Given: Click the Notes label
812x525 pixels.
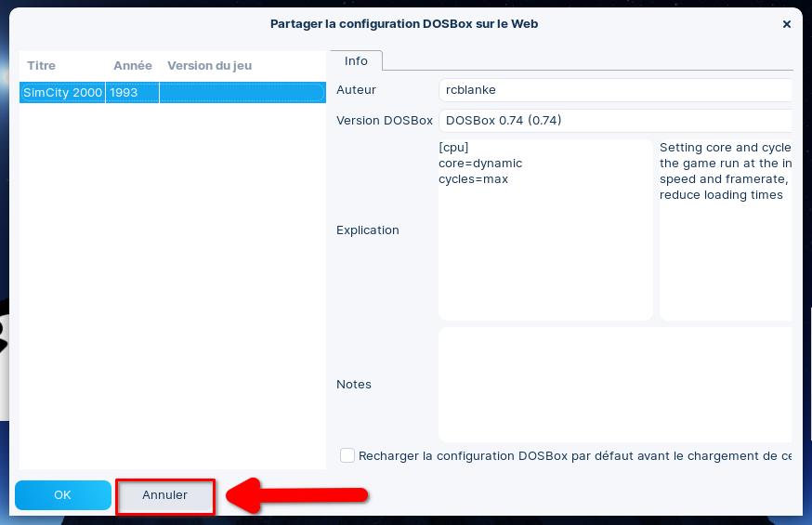Looking at the screenshot, I should (354, 385).
